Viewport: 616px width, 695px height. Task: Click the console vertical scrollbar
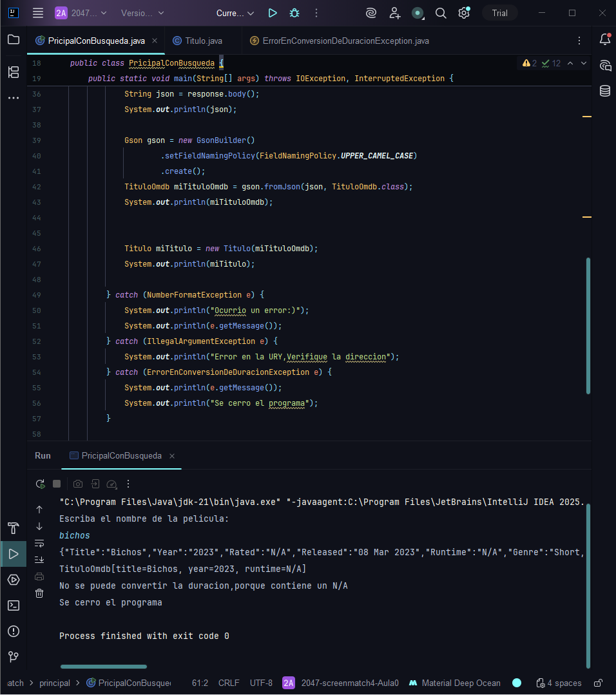[588, 586]
